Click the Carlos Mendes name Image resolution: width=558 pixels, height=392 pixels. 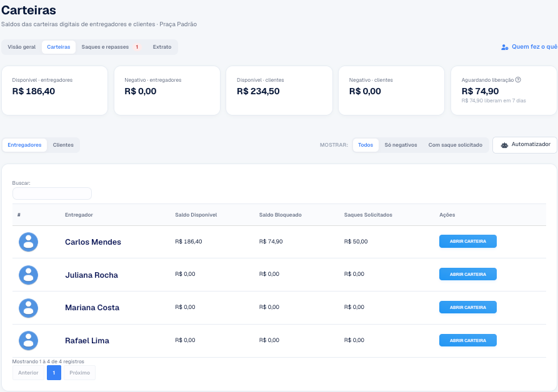93,242
